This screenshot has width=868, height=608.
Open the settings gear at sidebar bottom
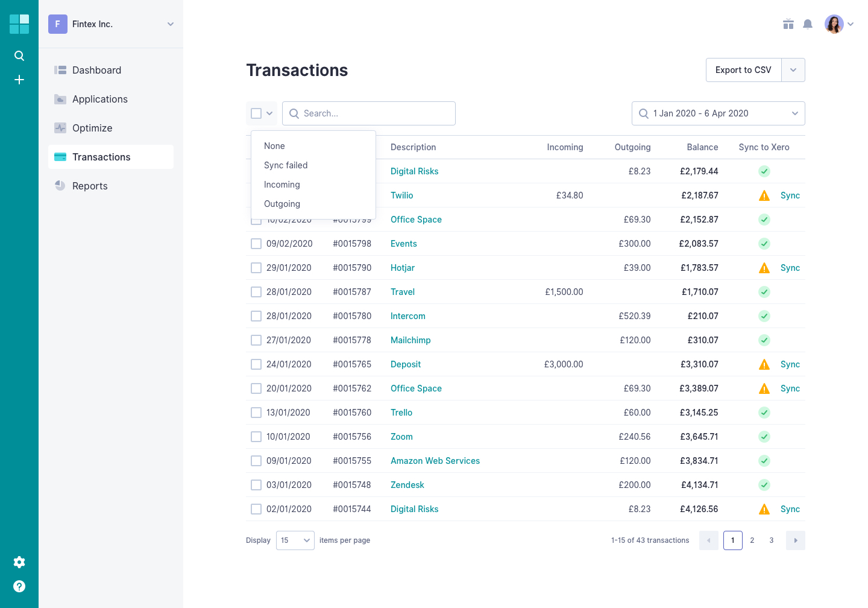(19, 562)
